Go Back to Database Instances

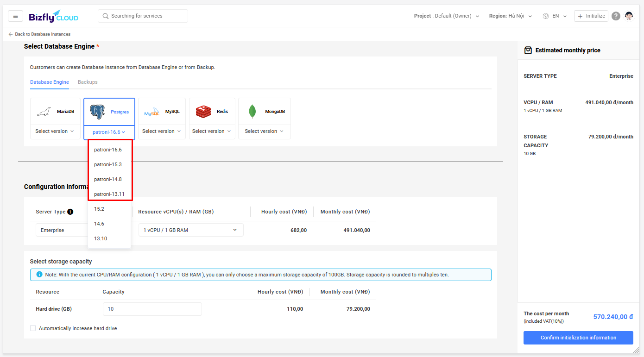pyautogui.click(x=39, y=34)
